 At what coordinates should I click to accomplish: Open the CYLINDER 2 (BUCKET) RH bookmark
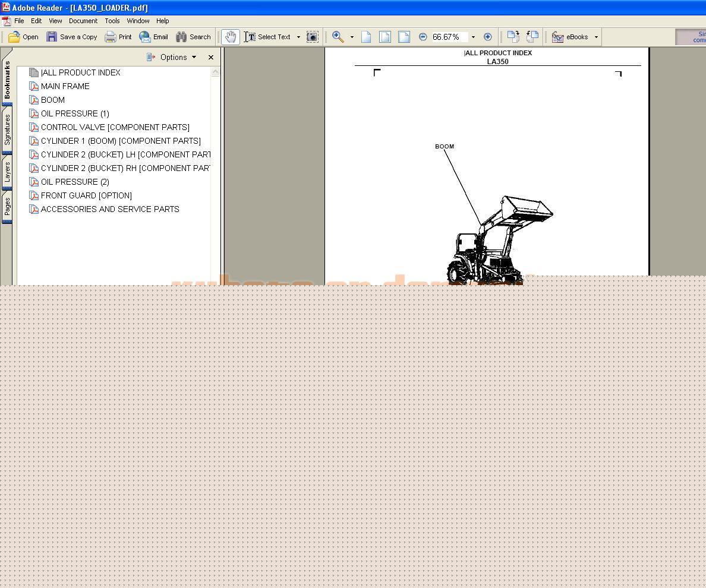click(x=125, y=168)
